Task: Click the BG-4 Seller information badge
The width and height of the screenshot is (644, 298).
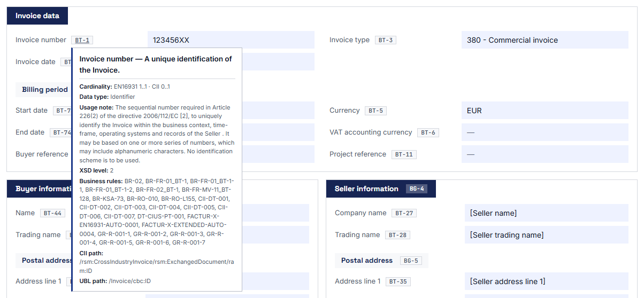Action: [x=416, y=189]
